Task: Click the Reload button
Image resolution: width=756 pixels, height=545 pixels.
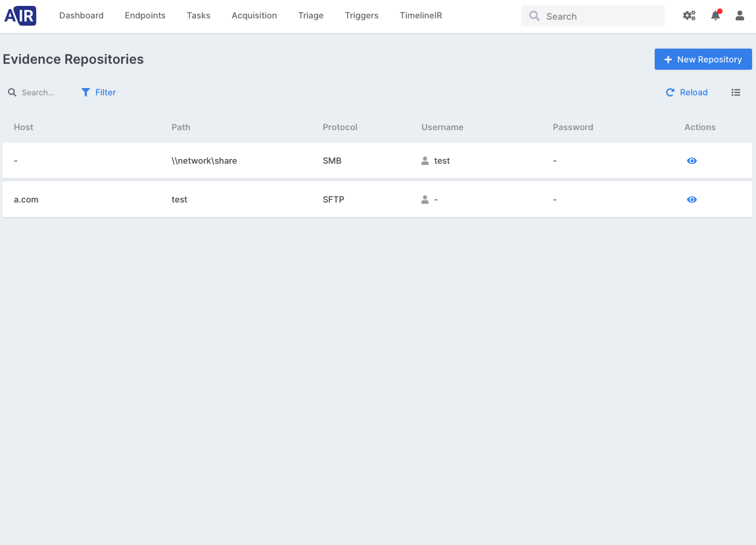Action: coord(687,93)
